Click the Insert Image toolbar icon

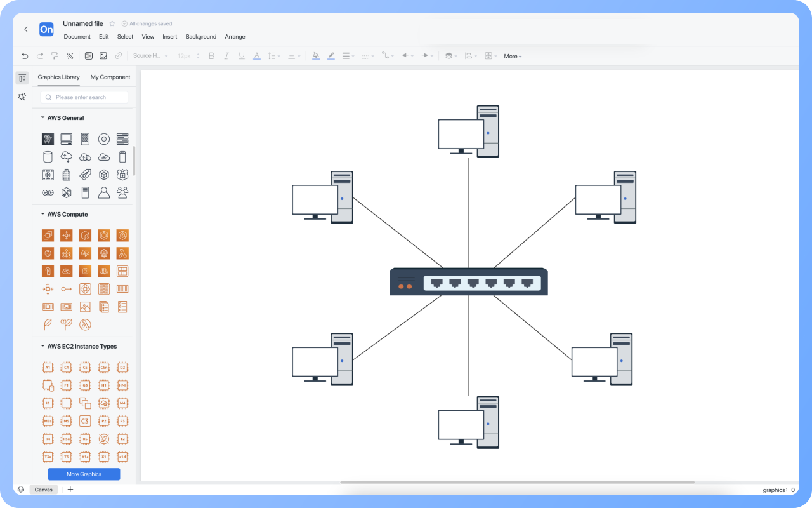pos(103,56)
